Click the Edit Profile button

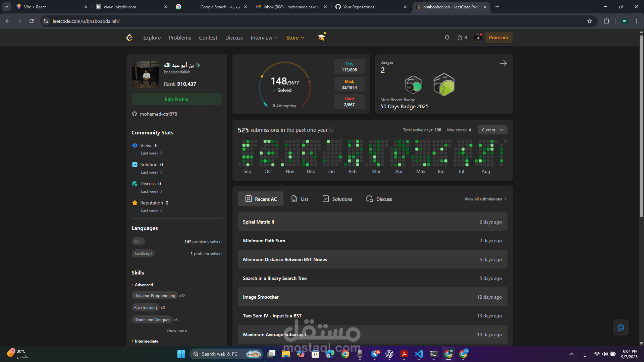coord(176,99)
